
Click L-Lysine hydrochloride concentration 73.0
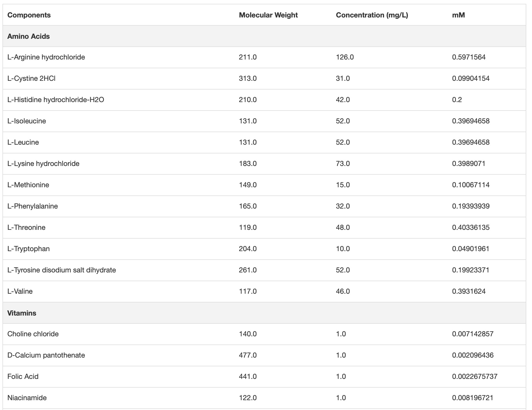tap(343, 164)
